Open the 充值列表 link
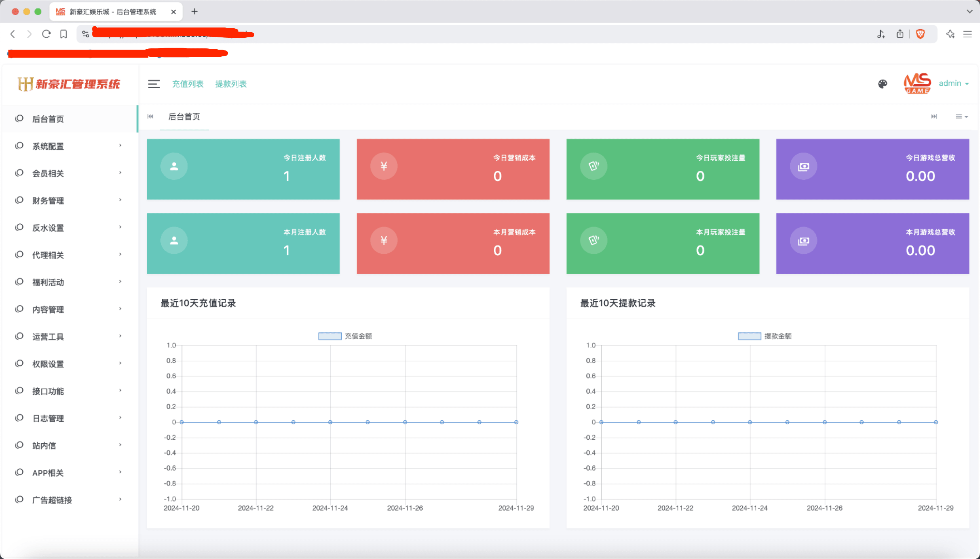Screen dimensions: 980x559 (x=187, y=84)
